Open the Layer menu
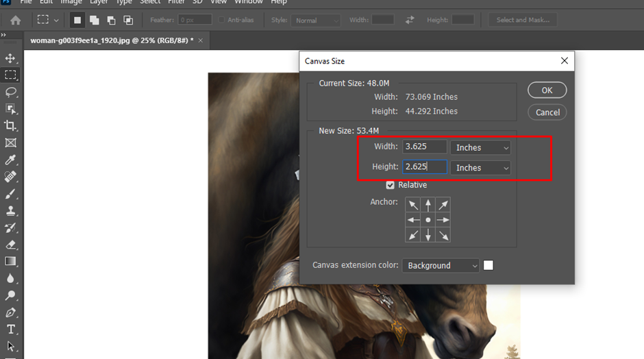The width and height of the screenshot is (644, 359). [99, 2]
